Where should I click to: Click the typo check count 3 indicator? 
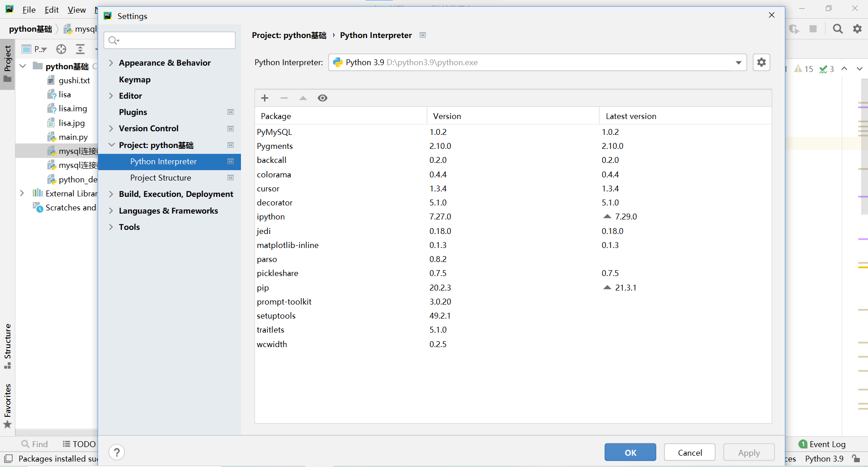[826, 69]
